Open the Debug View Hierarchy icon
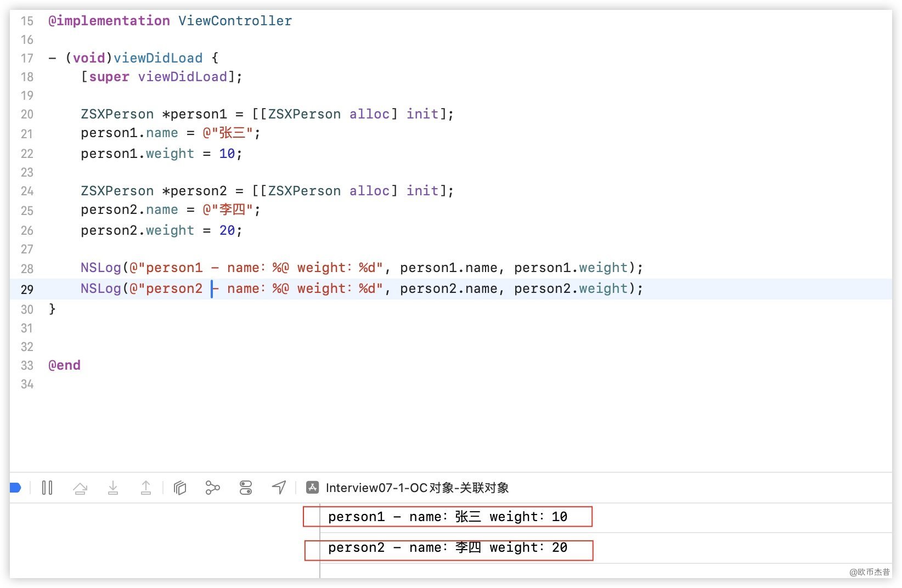Viewport: 902px width, 588px height. click(x=180, y=488)
